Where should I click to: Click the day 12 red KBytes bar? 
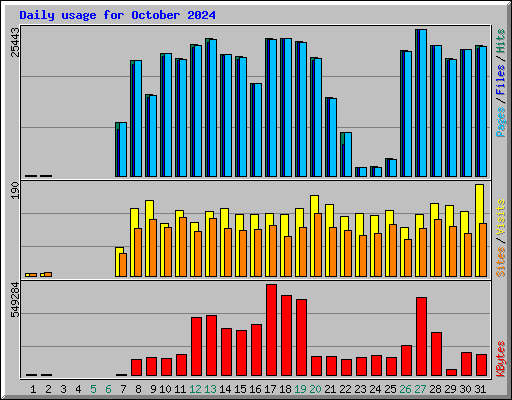196,347
